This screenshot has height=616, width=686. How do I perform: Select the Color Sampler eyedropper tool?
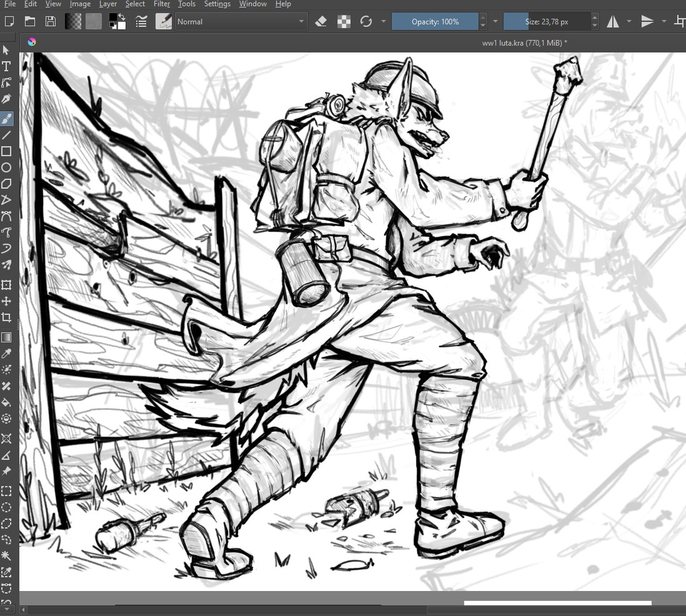pyautogui.click(x=6, y=354)
